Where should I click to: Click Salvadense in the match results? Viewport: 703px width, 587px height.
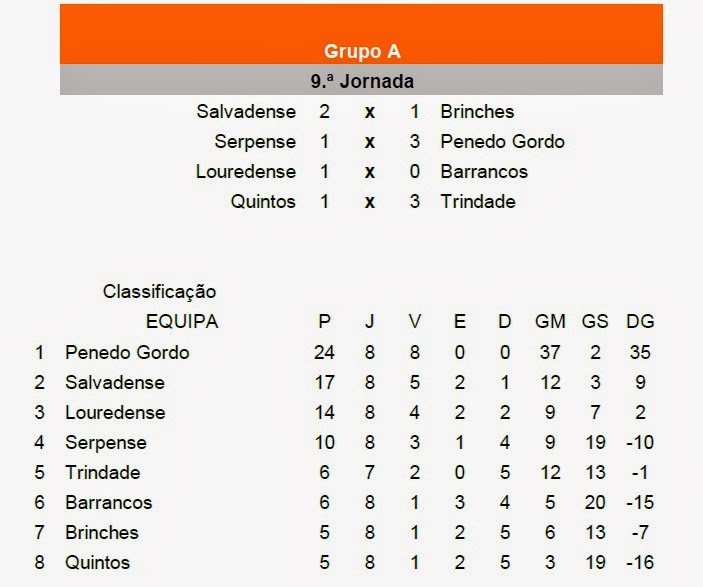click(246, 111)
